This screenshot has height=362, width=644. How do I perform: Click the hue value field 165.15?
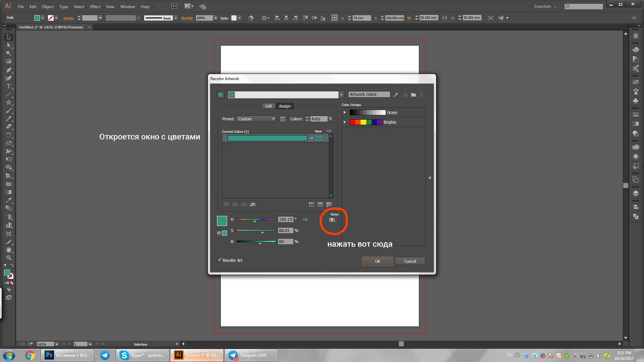(285, 220)
